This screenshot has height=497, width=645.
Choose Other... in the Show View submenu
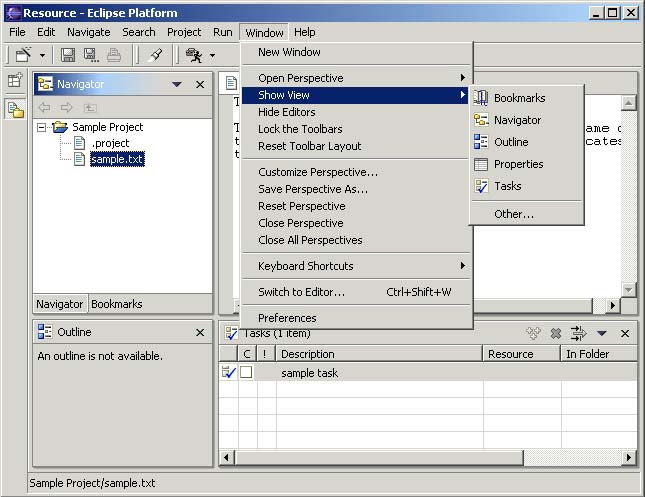tap(526, 214)
